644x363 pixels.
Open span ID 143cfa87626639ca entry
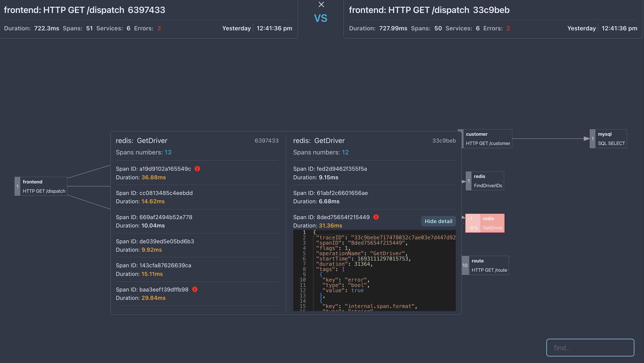pyautogui.click(x=197, y=269)
